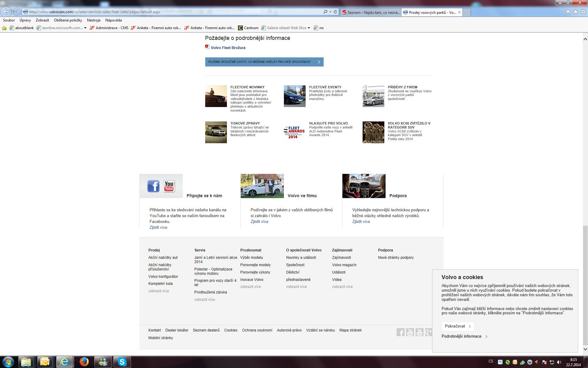Click the Add to favorites bar star icon
This screenshot has width=588, height=368.
point(4,28)
